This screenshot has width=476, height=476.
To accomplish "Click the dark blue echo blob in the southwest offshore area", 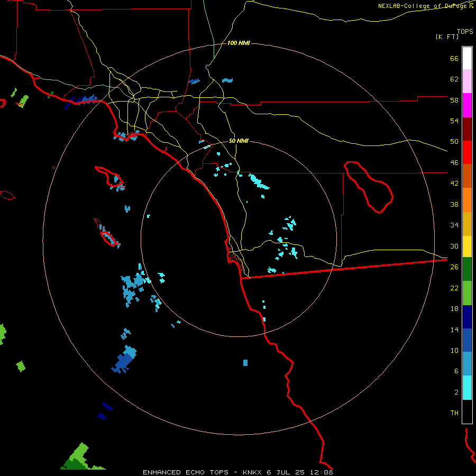I will 123,364.
